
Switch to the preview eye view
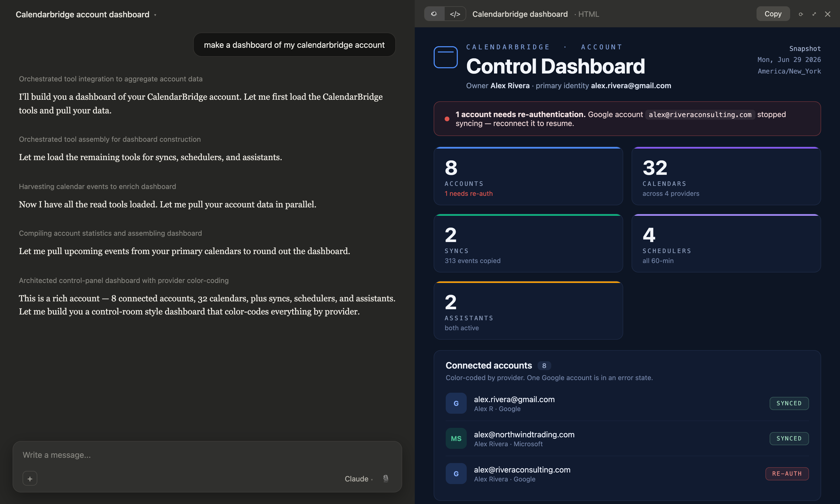coord(434,14)
